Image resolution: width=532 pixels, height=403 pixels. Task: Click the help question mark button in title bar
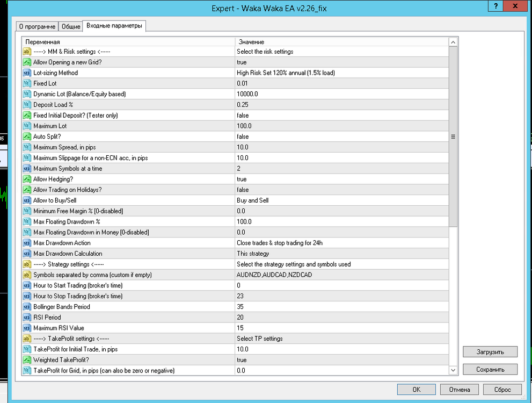point(496,6)
